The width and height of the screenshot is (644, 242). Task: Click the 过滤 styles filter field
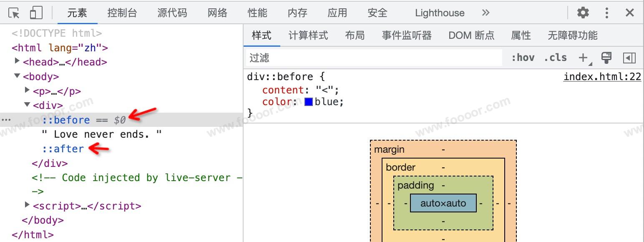click(x=373, y=58)
